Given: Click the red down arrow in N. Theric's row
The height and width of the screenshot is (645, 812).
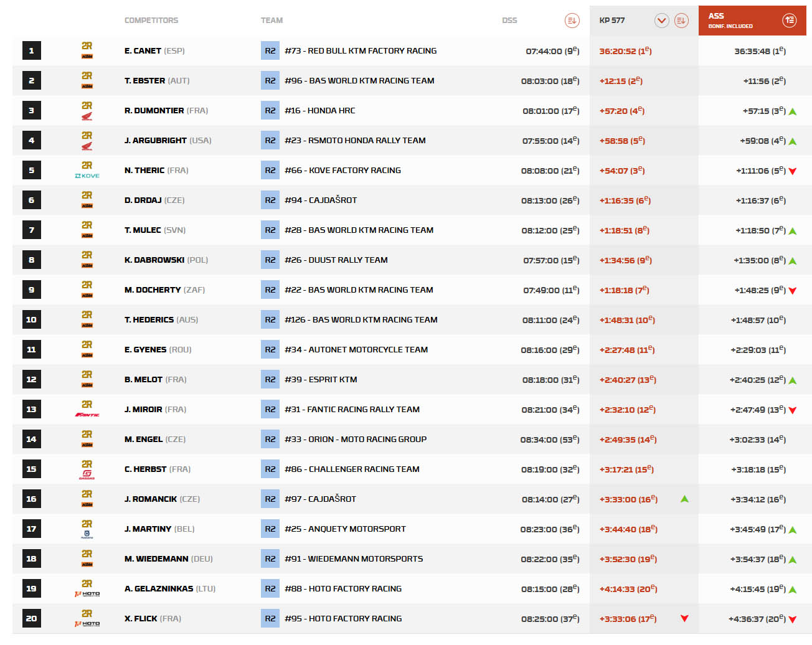Looking at the screenshot, I should point(792,171).
